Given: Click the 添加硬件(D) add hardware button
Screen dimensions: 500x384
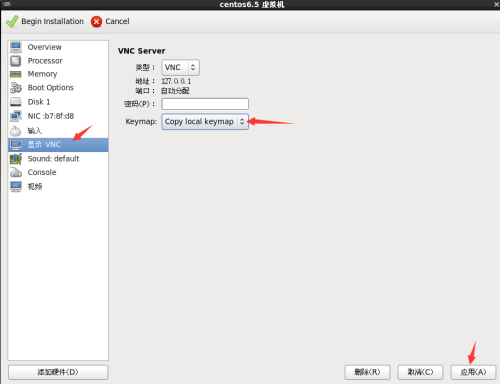Looking at the screenshot, I should click(x=58, y=372).
